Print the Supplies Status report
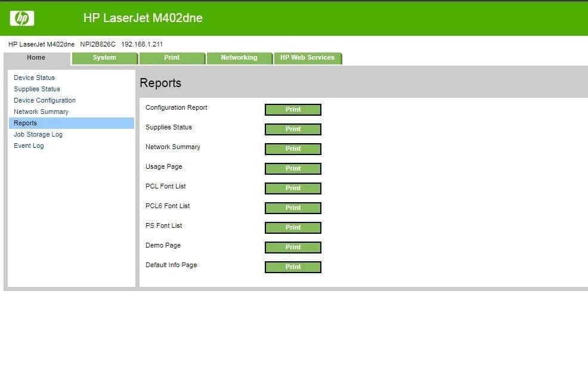 coord(293,129)
